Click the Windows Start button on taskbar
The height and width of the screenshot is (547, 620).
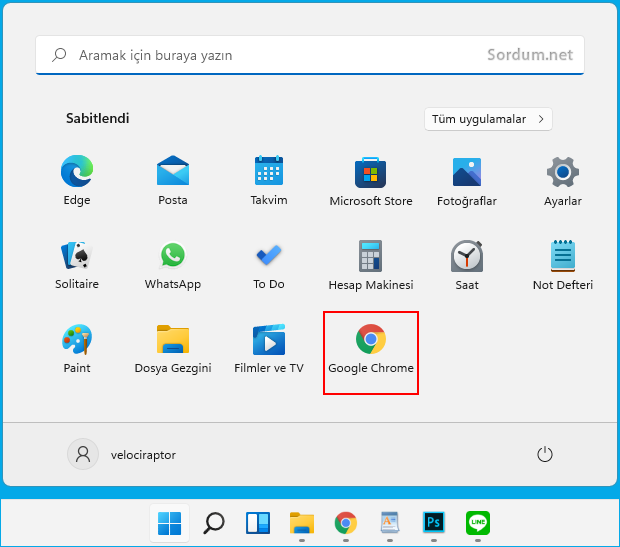(169, 523)
